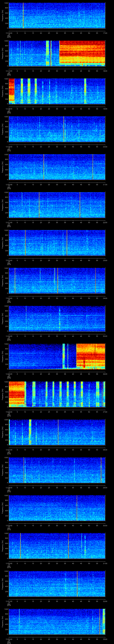Screen dimensions: 114x644
Task: Select the '13:31:00' start time label
Action: [x=9, y=601]
